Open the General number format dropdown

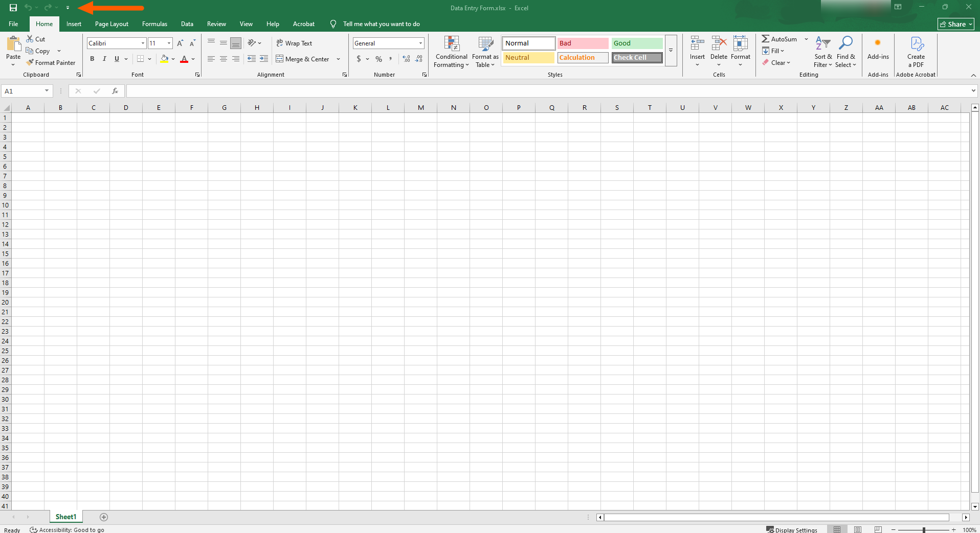coord(420,43)
